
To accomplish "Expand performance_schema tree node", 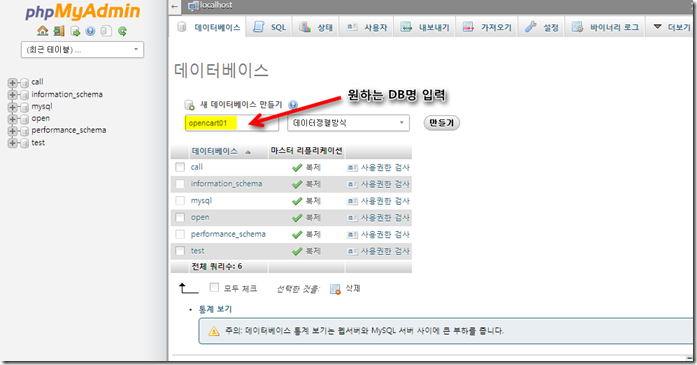I will (x=12, y=131).
